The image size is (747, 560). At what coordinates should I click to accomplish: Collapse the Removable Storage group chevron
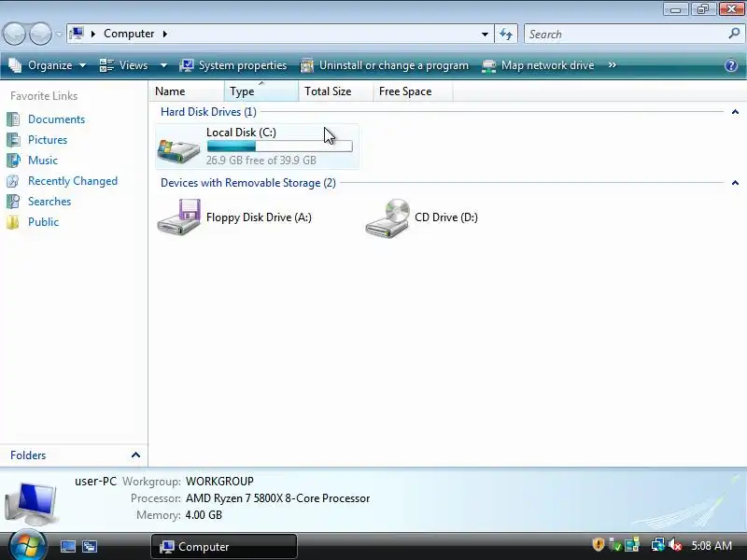pos(735,183)
